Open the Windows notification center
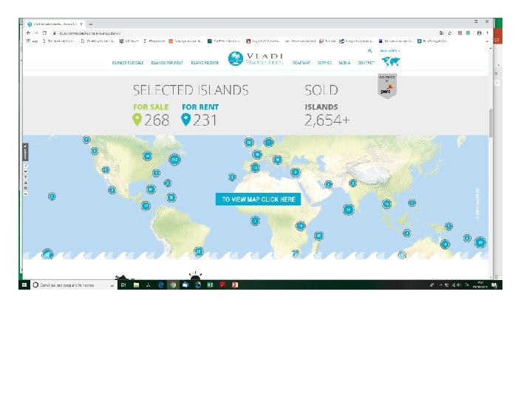Viewport: 532px width, 399px height. coord(494,285)
